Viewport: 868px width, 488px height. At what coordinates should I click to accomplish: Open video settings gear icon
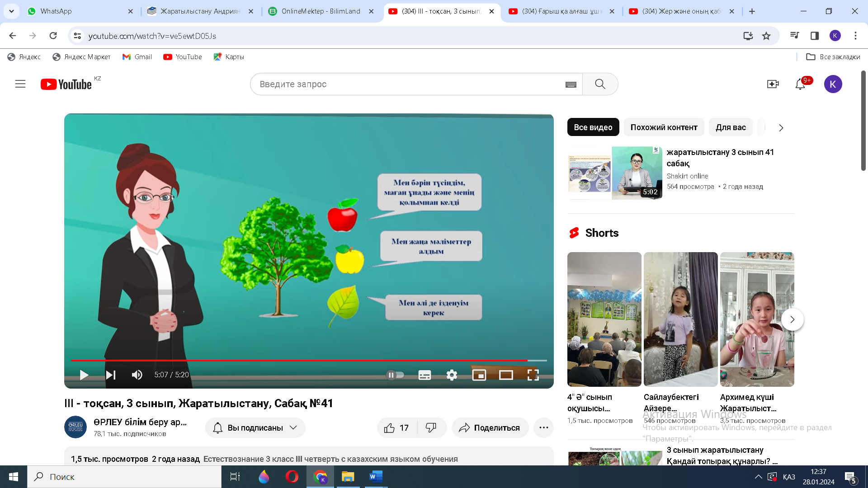coord(452,375)
